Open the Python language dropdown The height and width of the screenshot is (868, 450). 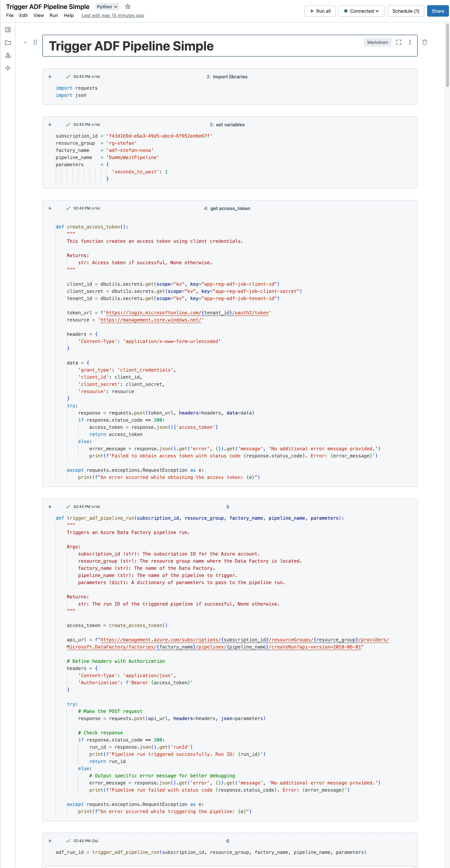107,7
